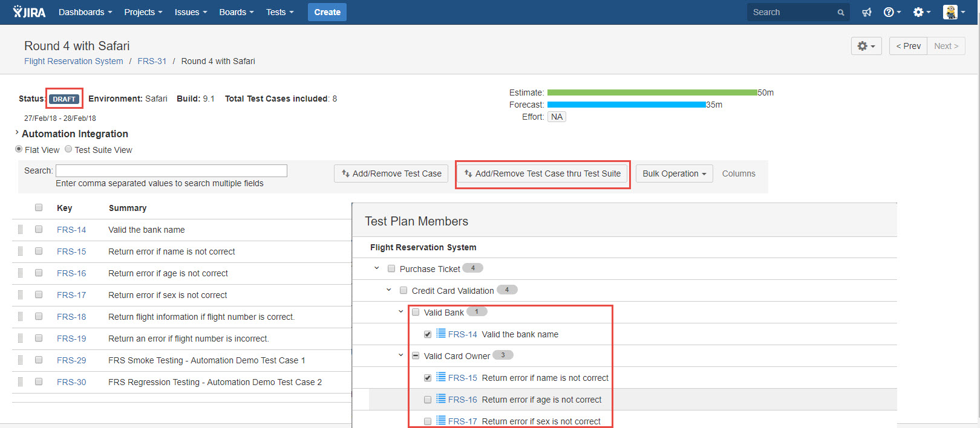Click drag handle for FRS-29 row

[20, 360]
